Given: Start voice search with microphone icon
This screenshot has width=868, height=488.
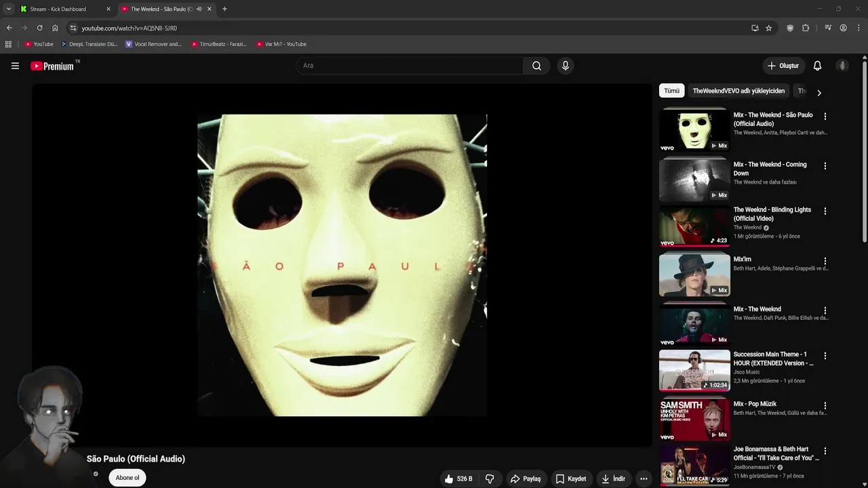Looking at the screenshot, I should coord(565,66).
